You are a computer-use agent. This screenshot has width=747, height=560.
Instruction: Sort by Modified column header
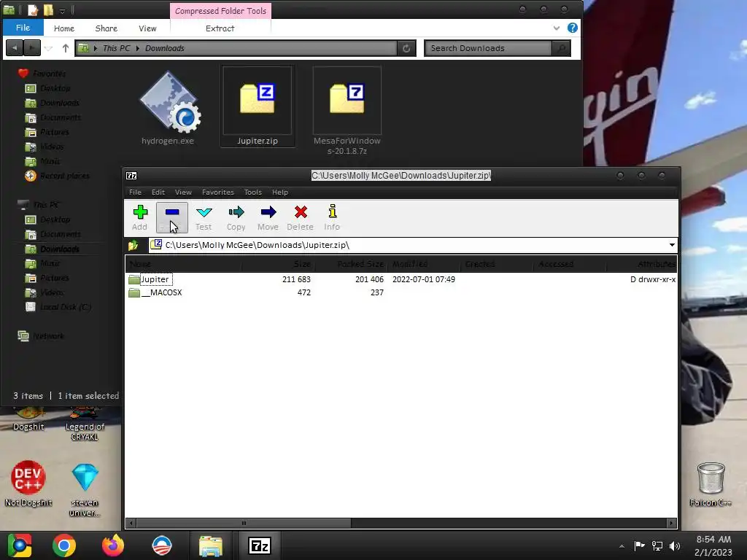425,264
